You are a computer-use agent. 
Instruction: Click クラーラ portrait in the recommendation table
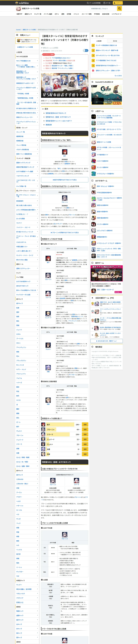48,293
